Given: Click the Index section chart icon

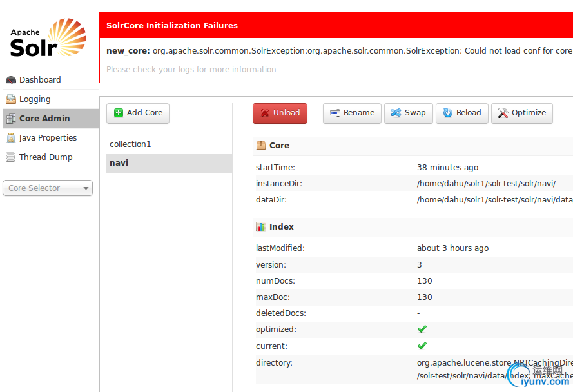Looking at the screenshot, I should [x=261, y=227].
